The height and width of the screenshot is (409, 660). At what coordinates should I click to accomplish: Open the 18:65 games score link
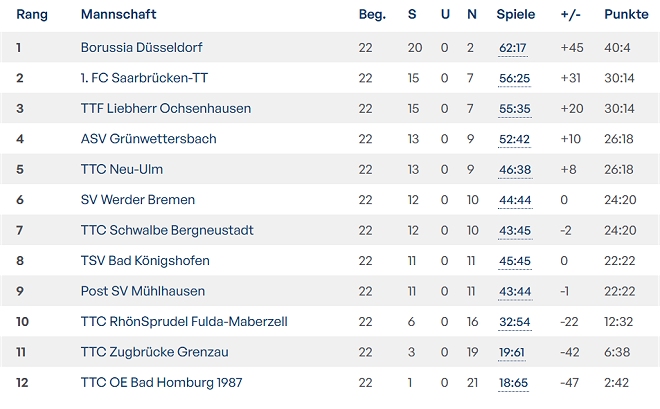click(x=513, y=383)
